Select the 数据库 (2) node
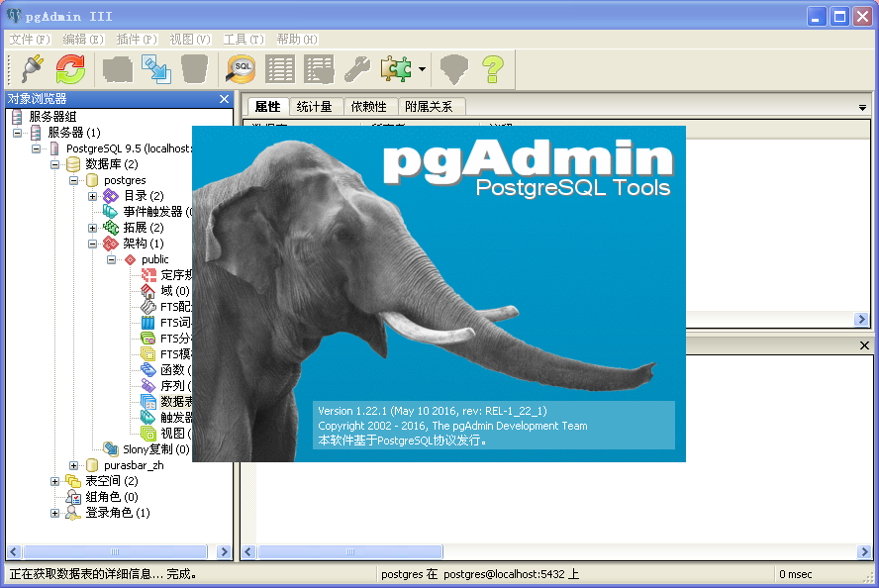The width and height of the screenshot is (879, 588). (112, 164)
